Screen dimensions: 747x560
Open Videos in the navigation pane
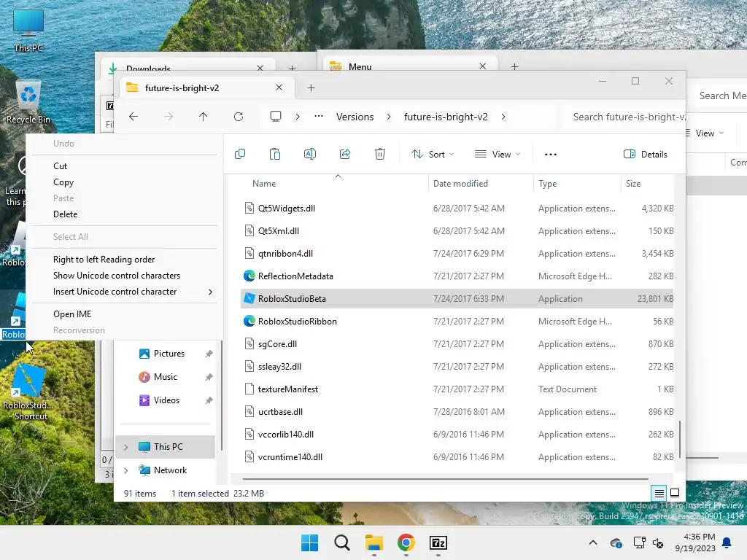tap(166, 400)
